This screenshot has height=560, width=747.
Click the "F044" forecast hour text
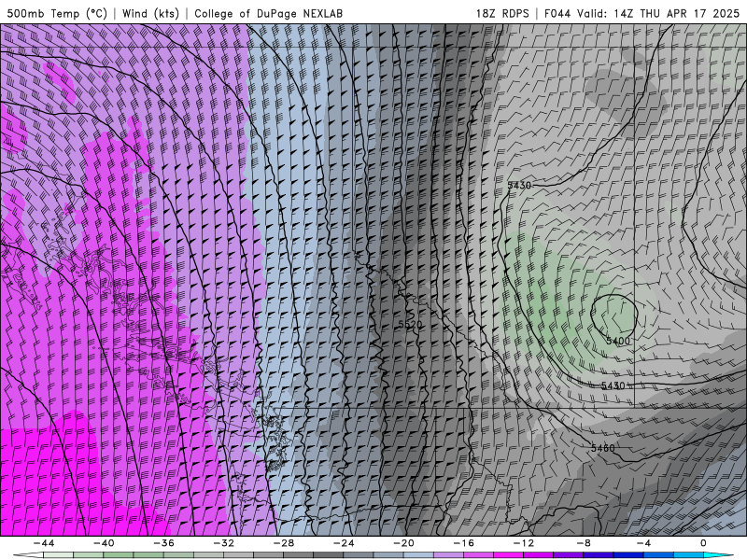tap(557, 13)
